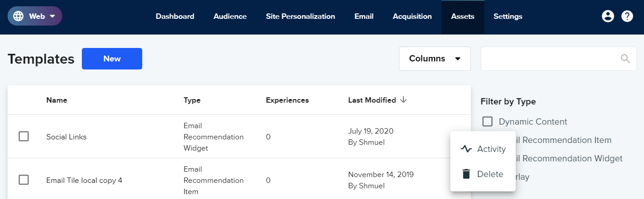This screenshot has width=644, height=199.
Task: Click the globe icon in Web selector
Action: (x=18, y=16)
